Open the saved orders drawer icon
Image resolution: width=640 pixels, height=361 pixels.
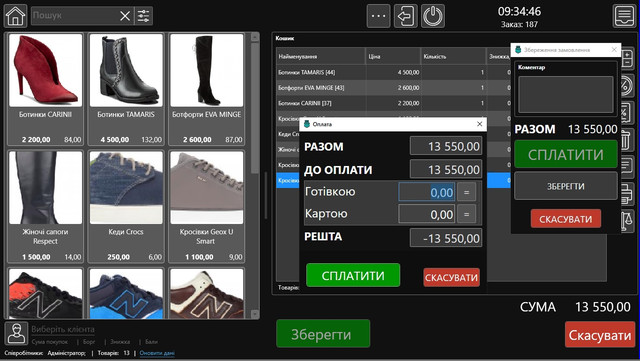click(x=624, y=16)
